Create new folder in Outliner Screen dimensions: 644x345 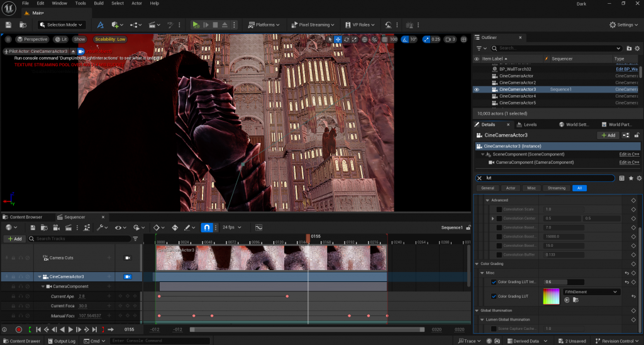coord(629,48)
